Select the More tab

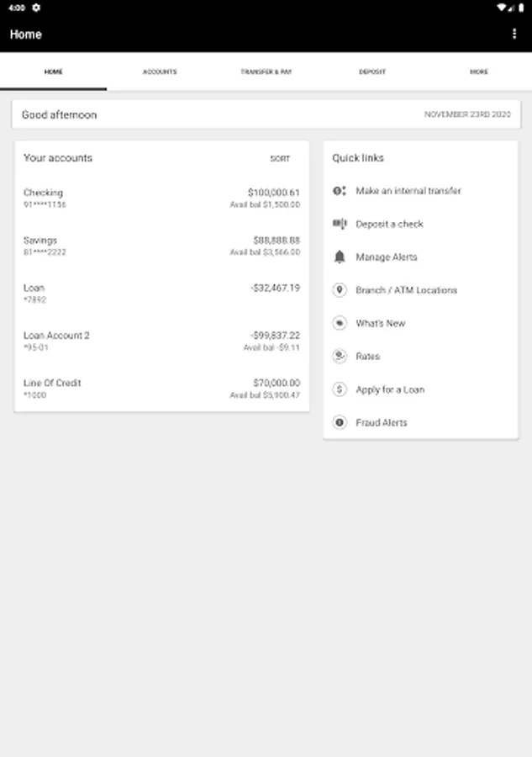(478, 72)
